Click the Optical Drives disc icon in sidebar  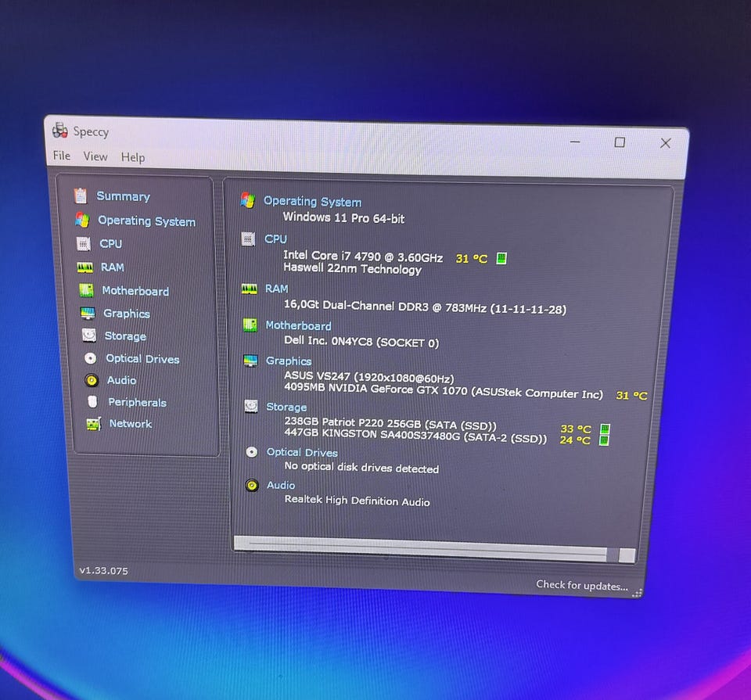90,358
